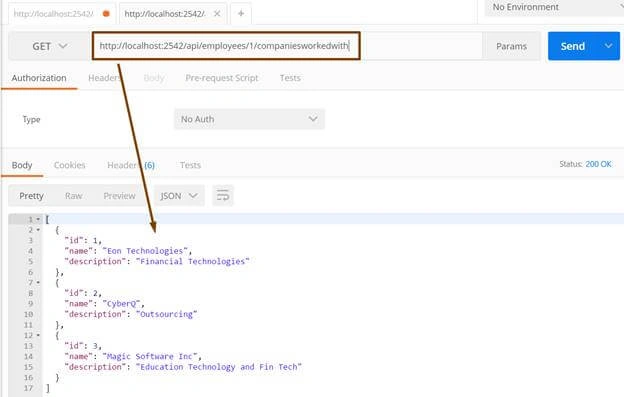This screenshot has width=624, height=397.
Task: Open the No Environment selector
Action: click(x=554, y=7)
